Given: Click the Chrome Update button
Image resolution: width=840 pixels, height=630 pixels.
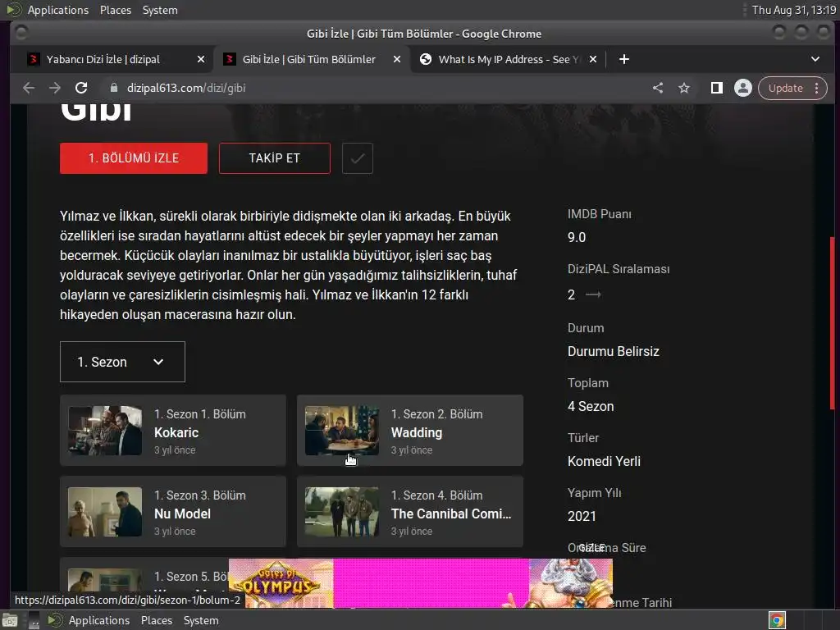Looking at the screenshot, I should coord(785,88).
